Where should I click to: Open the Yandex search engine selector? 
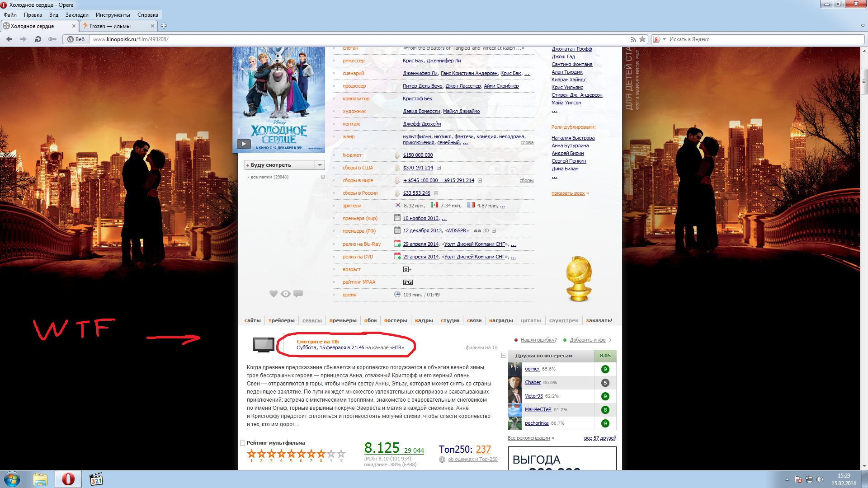[660, 39]
